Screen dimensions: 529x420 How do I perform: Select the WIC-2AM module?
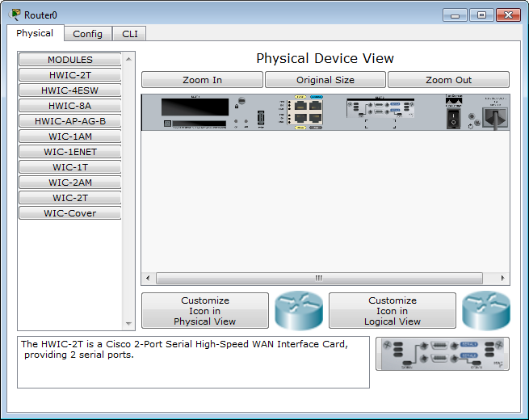click(70, 183)
